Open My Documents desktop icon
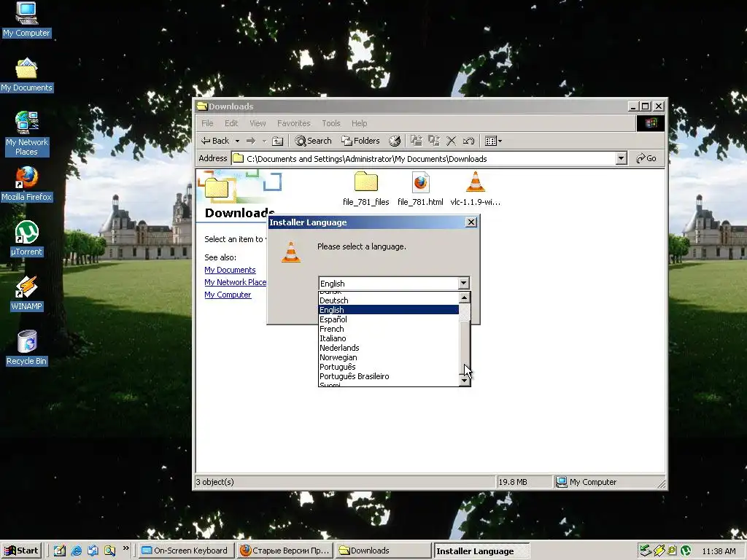747x560 pixels. pos(26,75)
